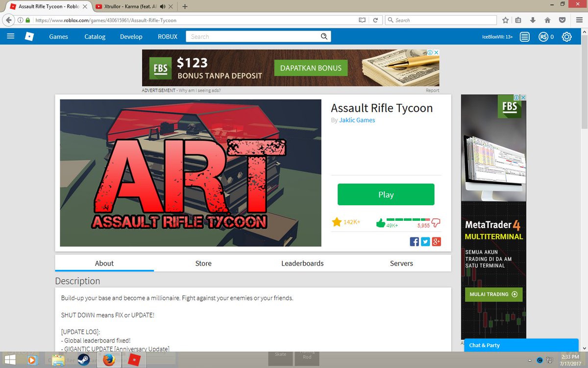This screenshot has width=588, height=368.
Task: Toggle Firefox reader view icon
Action: pyautogui.click(x=362, y=20)
